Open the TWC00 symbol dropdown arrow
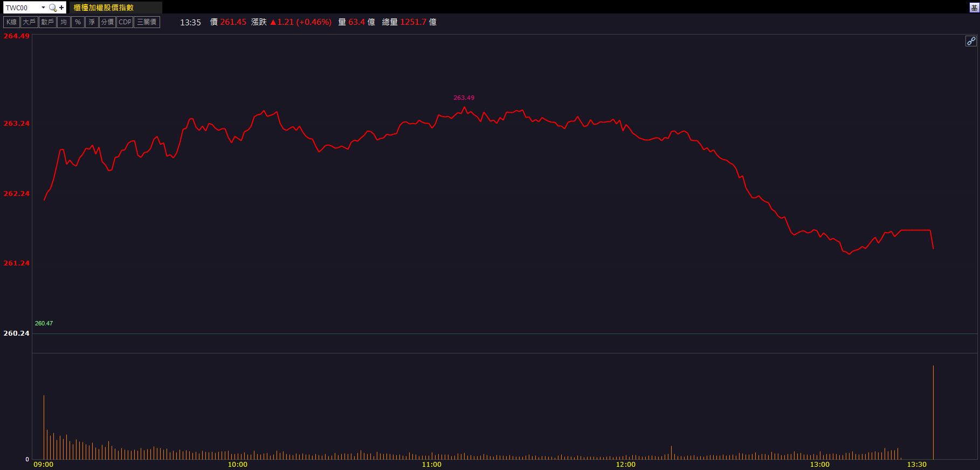The image size is (980, 470). point(43,8)
